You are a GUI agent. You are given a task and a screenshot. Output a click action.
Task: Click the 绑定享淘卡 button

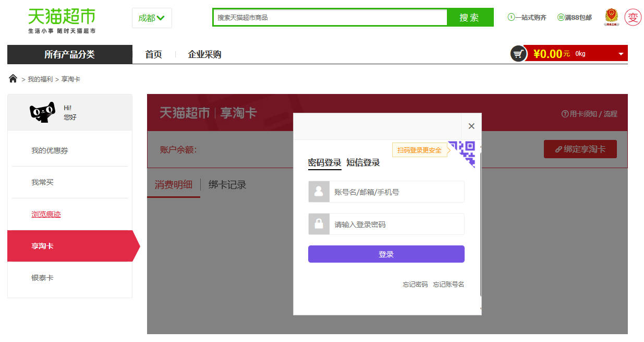click(x=580, y=149)
